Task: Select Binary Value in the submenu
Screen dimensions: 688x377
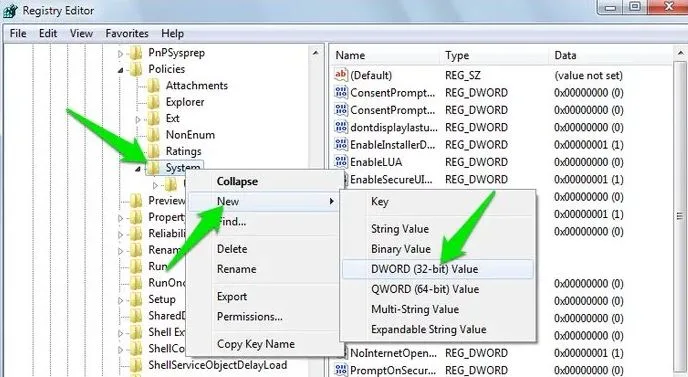Action: (438, 249)
